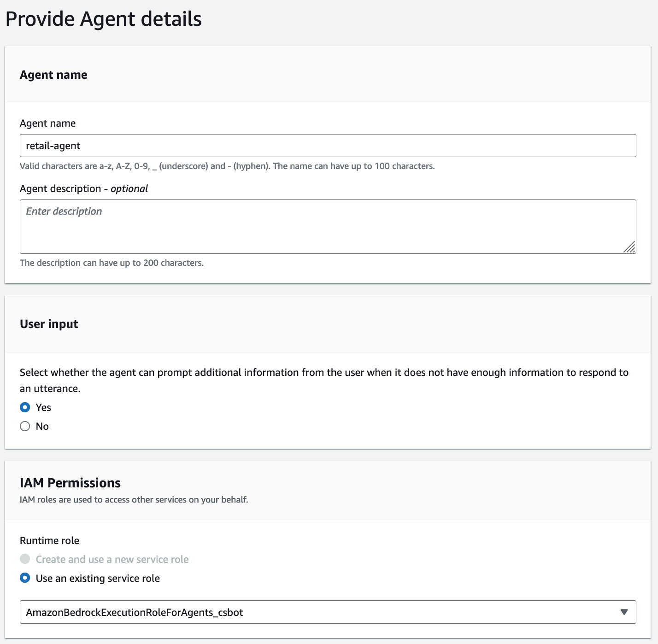Click the Provide Agent details page title
Screen dimensions: 658x644
coord(104,19)
